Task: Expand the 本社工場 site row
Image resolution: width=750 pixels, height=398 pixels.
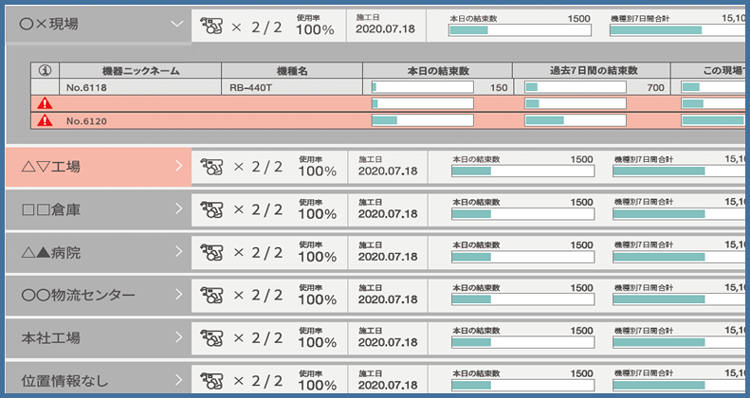Action: coord(179,337)
